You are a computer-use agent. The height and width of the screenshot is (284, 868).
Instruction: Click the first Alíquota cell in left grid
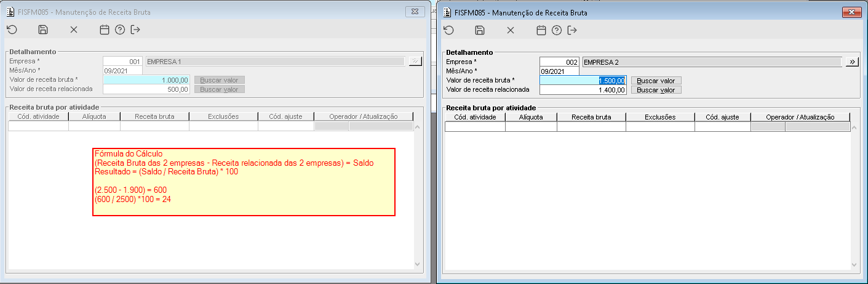[x=94, y=126]
